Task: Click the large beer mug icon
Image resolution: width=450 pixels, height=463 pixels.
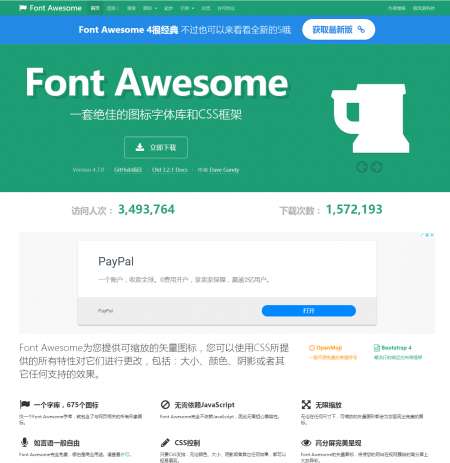Action: click(370, 118)
